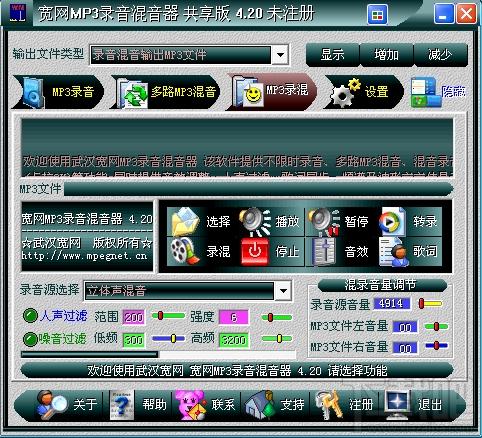The image size is (482, 438).
Task: Click the 立体声混音 source combo box
Action: 179,291
